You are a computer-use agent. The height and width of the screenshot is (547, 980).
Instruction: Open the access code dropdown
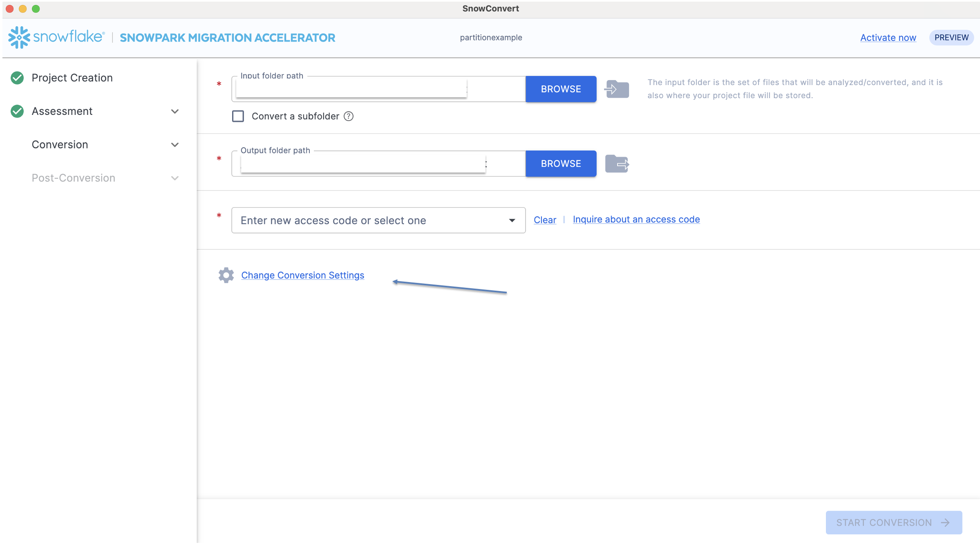pyautogui.click(x=512, y=220)
